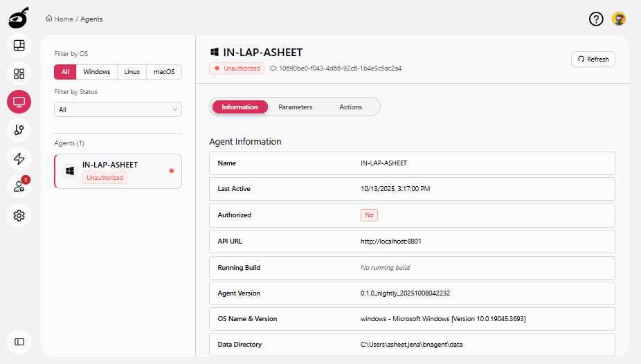Click Name value IN-LAP-ASHEET in table

[384, 163]
